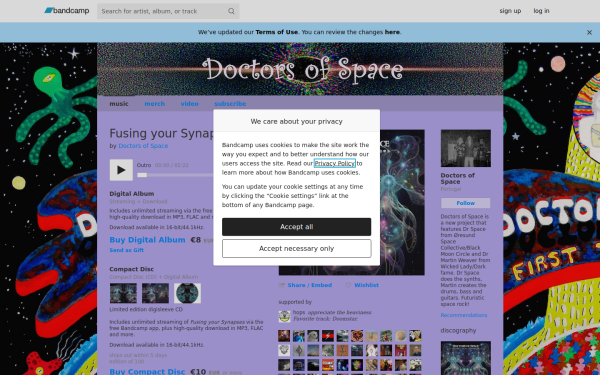Open the round disc photo thumbnail
Screen dimensions: 600x375
tap(188, 293)
